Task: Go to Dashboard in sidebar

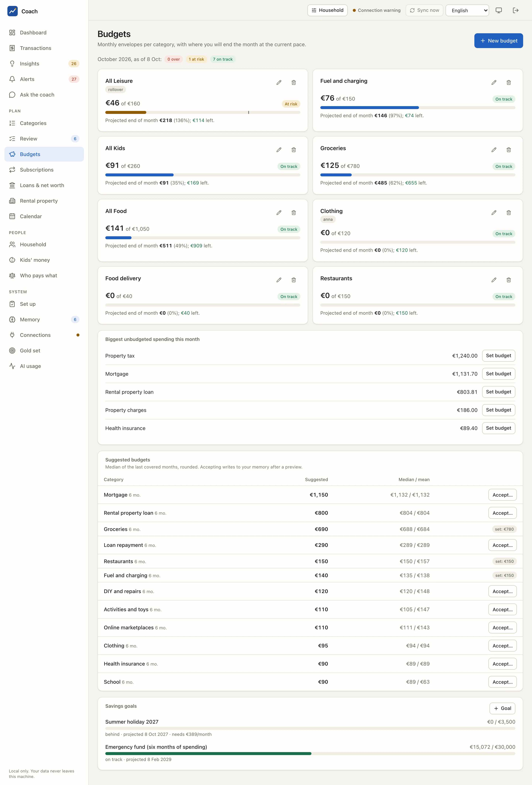Action: coord(44,32)
